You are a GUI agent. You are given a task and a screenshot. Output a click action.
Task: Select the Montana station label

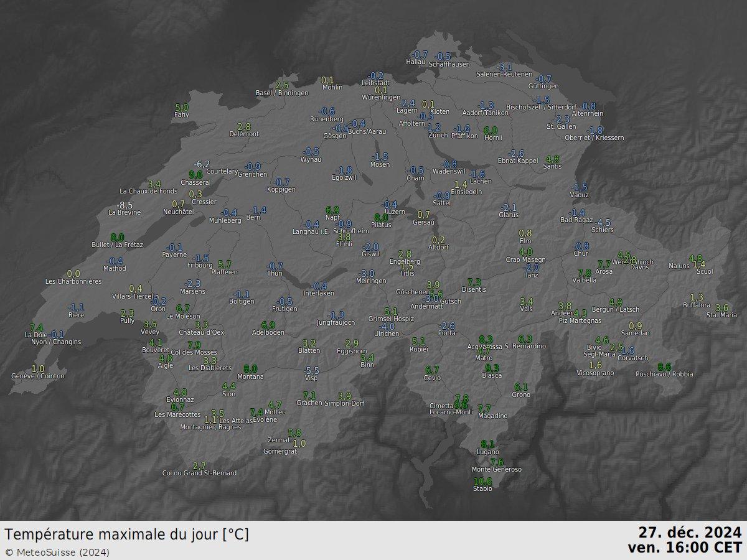[x=250, y=376]
